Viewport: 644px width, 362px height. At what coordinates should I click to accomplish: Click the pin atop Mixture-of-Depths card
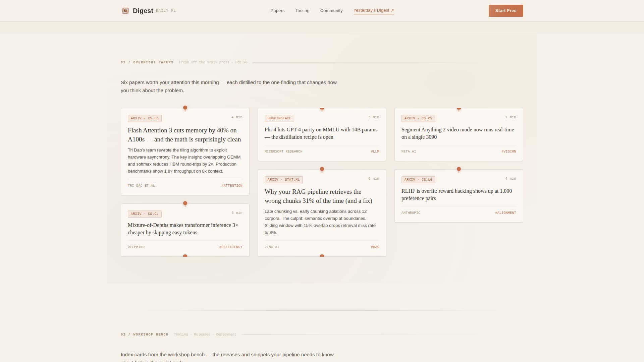[x=185, y=203]
